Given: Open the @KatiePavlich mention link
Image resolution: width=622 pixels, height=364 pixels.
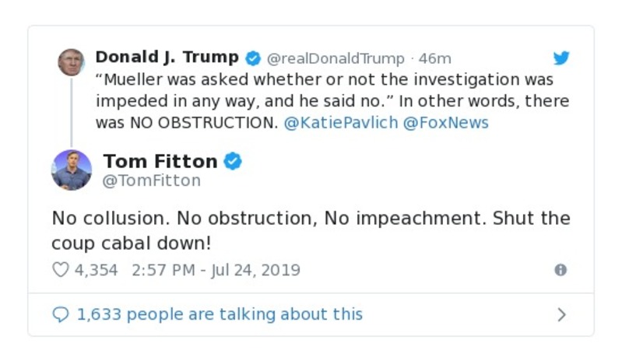Looking at the screenshot, I should click(x=340, y=123).
